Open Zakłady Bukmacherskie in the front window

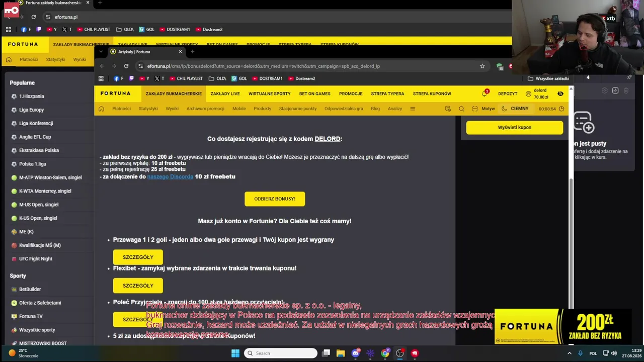[x=174, y=94]
